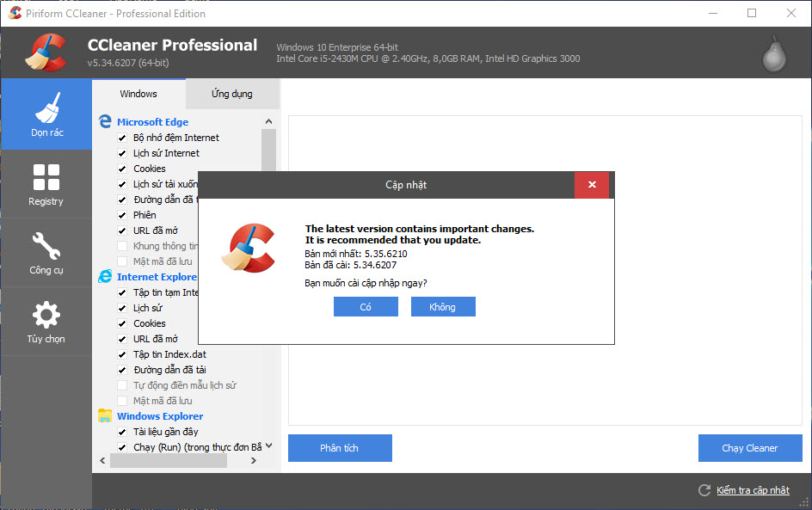Click the title bar CCleaner app icon
The image size is (812, 510).
(15, 13)
